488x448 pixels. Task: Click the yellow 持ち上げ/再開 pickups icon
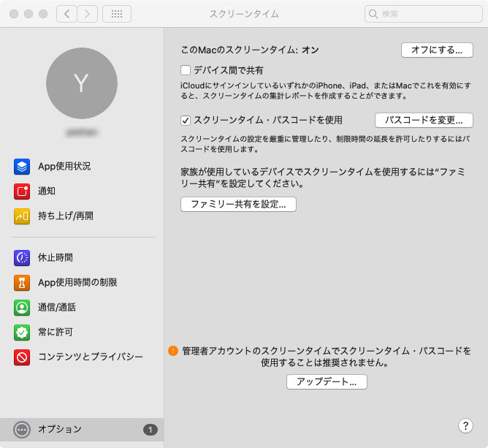[x=22, y=216]
